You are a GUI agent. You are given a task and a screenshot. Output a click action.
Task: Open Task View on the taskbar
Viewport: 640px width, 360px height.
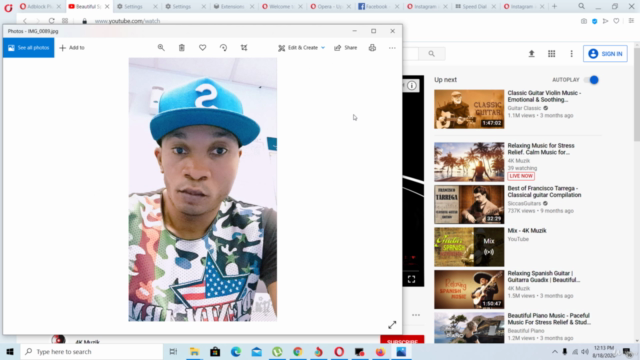coord(173,351)
